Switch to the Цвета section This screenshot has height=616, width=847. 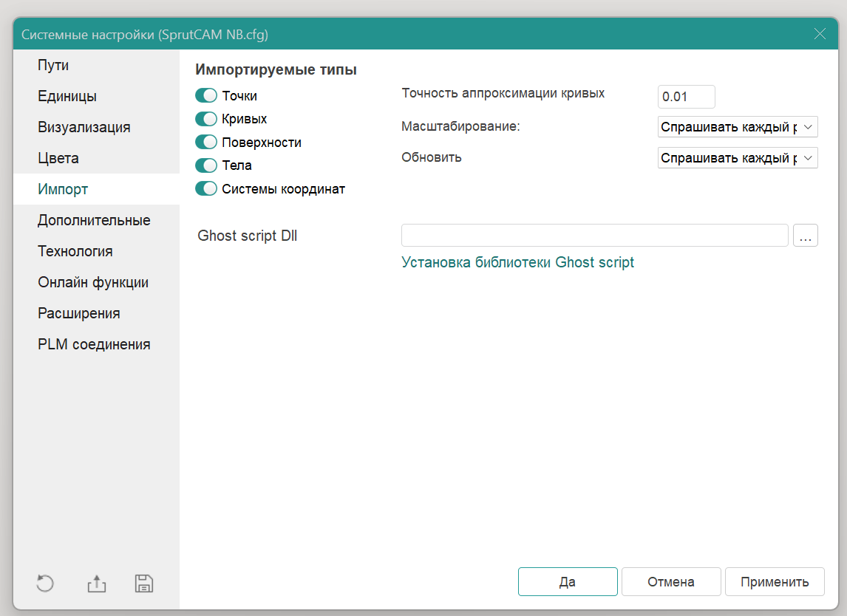[x=58, y=158]
